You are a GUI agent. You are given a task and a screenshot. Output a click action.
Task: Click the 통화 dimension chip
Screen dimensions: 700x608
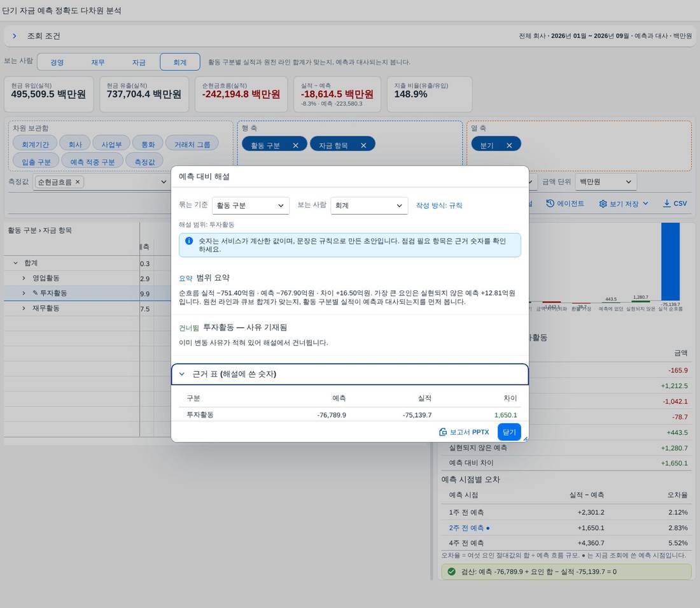[148, 145]
